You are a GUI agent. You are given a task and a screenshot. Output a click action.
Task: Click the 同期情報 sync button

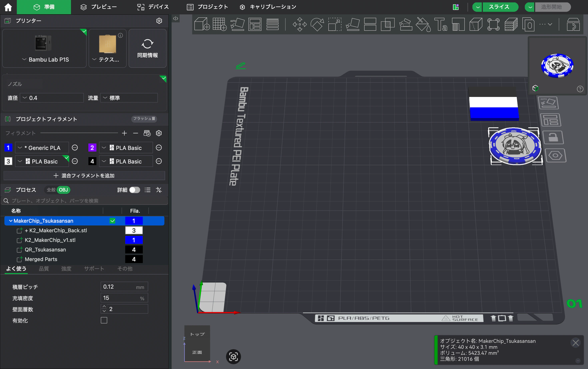click(147, 48)
